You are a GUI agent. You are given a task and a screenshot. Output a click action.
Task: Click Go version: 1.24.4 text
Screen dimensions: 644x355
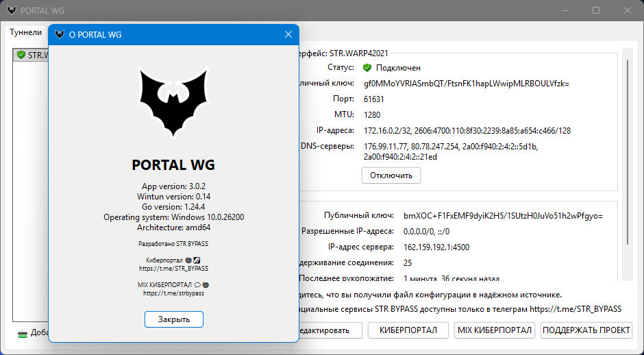[x=174, y=207]
